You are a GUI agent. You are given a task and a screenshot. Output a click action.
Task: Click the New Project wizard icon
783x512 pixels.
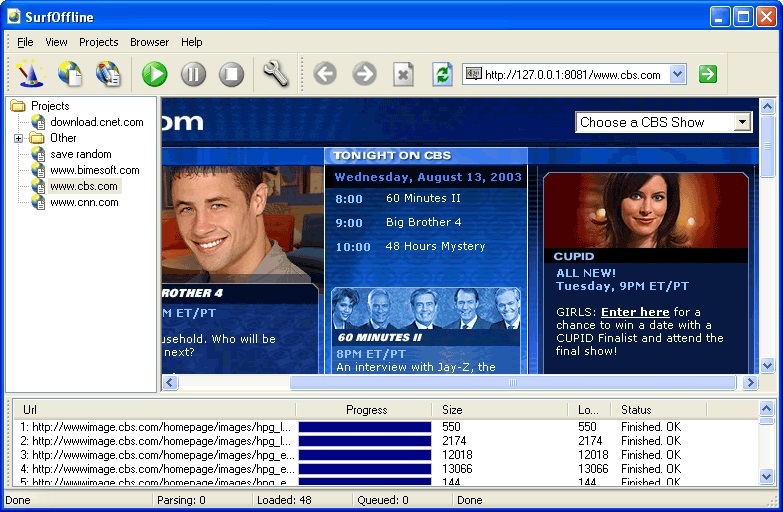tap(32, 74)
